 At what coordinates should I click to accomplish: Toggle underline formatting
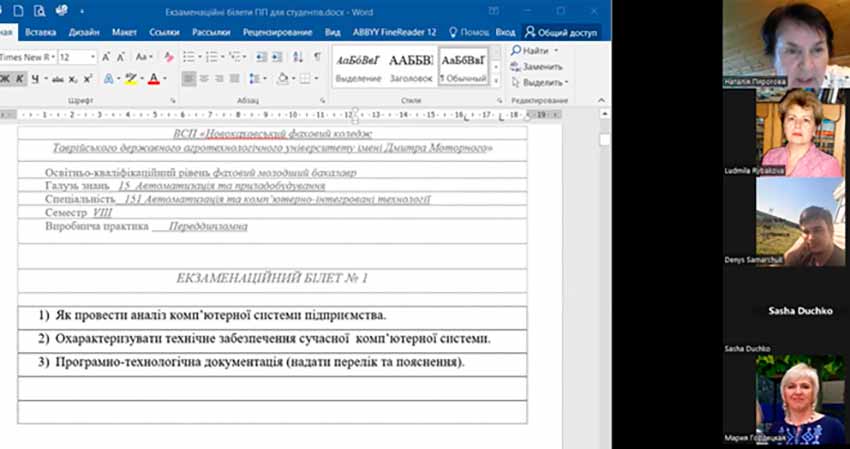(34, 79)
